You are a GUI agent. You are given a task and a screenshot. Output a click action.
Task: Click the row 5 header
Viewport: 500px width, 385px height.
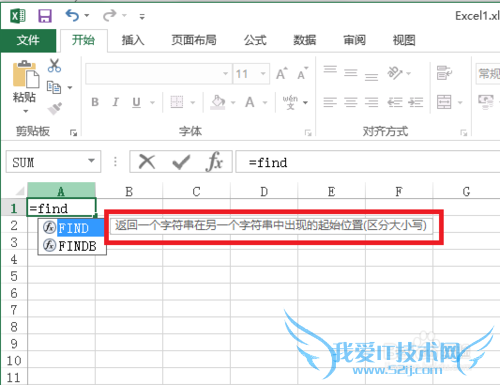click(x=14, y=276)
